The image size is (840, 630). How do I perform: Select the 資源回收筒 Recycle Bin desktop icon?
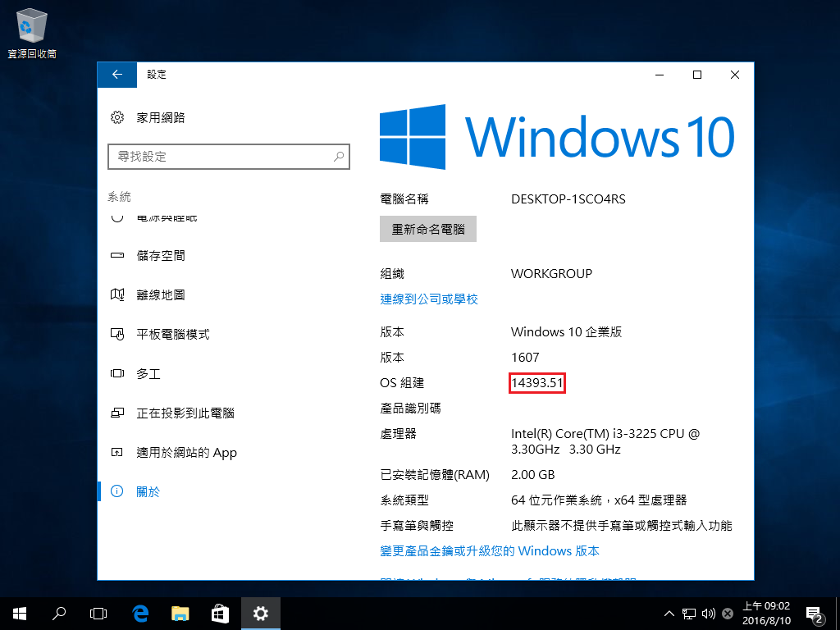pyautogui.click(x=32, y=33)
